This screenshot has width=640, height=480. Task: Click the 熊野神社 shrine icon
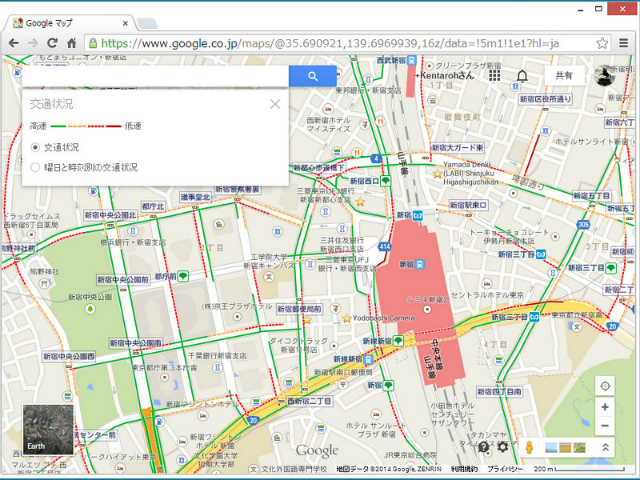(x=45, y=283)
